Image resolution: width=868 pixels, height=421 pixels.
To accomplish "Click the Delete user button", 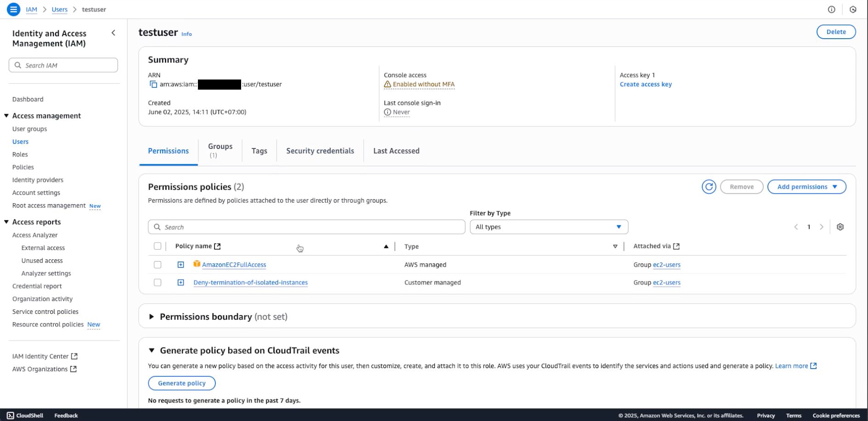I will coord(836,32).
